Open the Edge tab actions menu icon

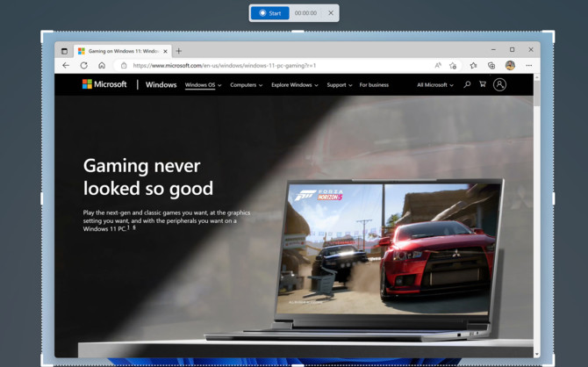coord(64,51)
